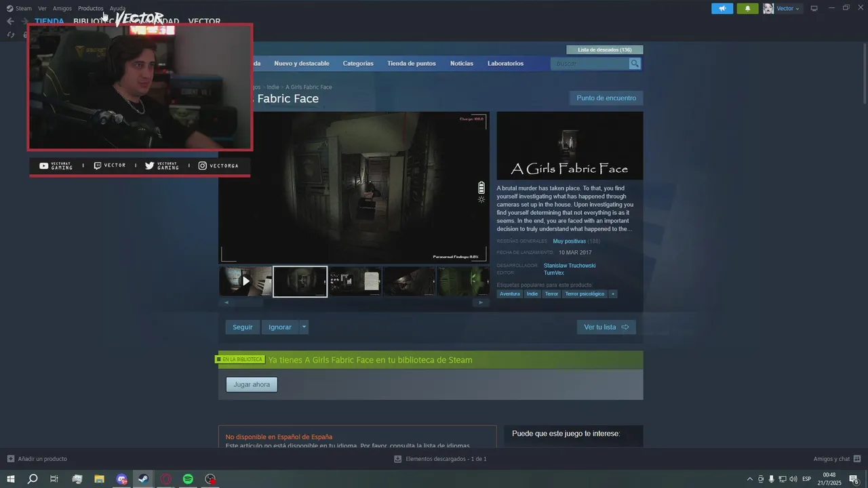Select the Terror psicológico tag

point(585,294)
